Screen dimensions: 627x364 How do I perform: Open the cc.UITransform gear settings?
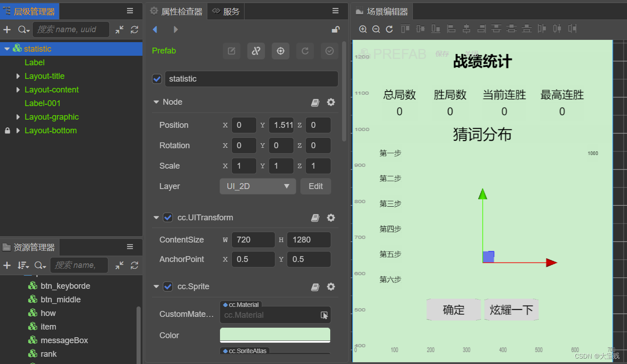click(x=331, y=218)
